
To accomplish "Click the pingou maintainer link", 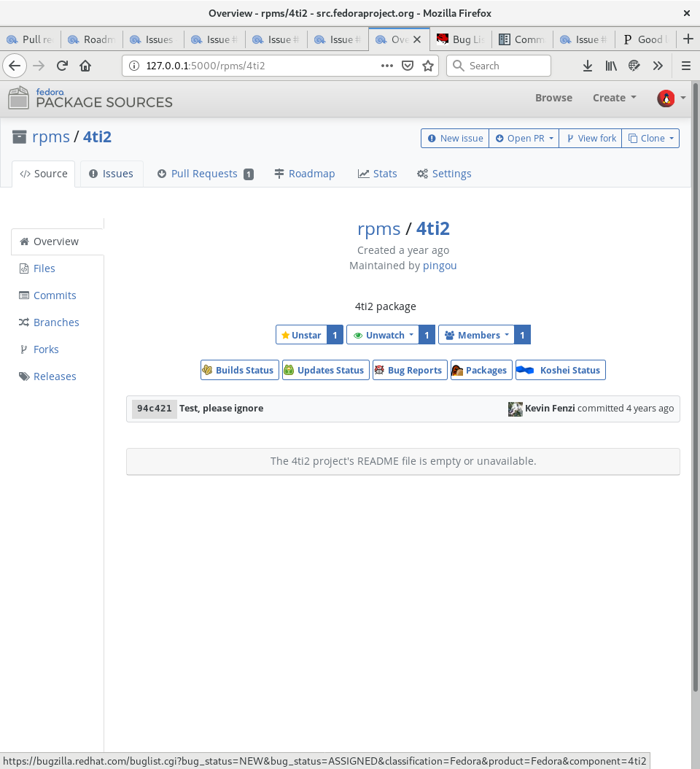I will [x=440, y=266].
